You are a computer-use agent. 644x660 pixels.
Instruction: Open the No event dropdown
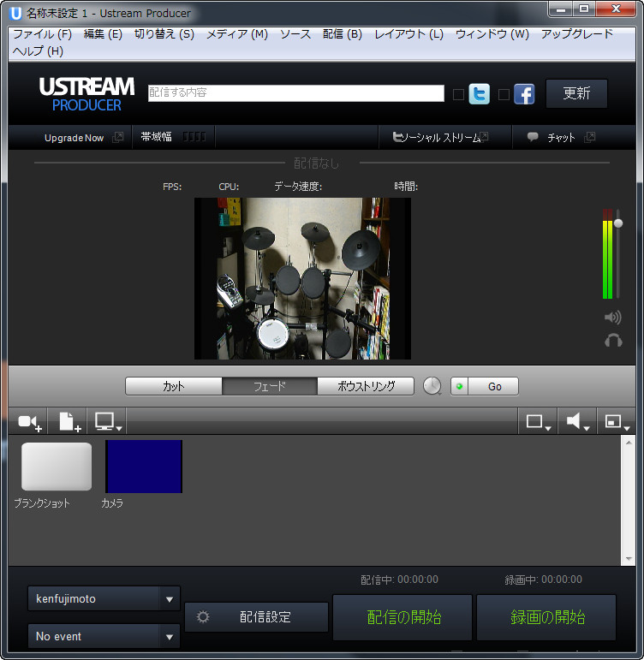[104, 636]
